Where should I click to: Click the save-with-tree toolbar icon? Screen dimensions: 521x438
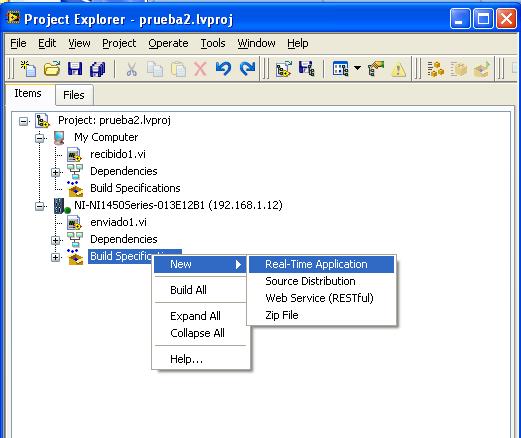[306, 69]
